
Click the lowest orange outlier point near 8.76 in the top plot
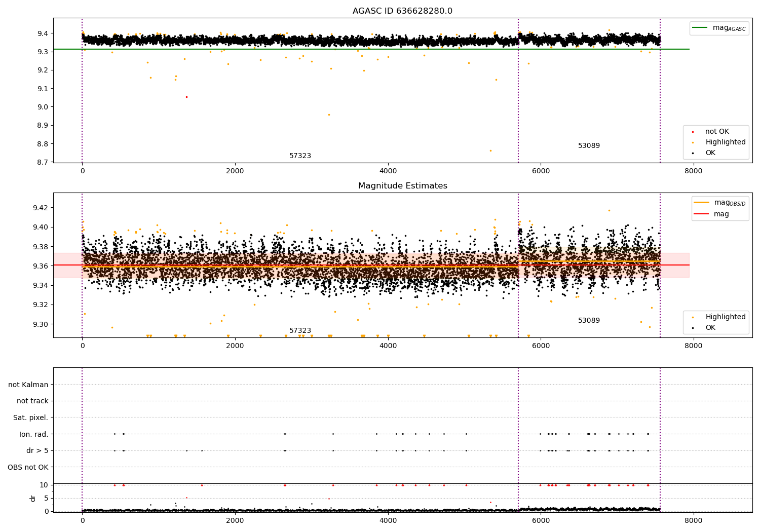click(x=490, y=150)
